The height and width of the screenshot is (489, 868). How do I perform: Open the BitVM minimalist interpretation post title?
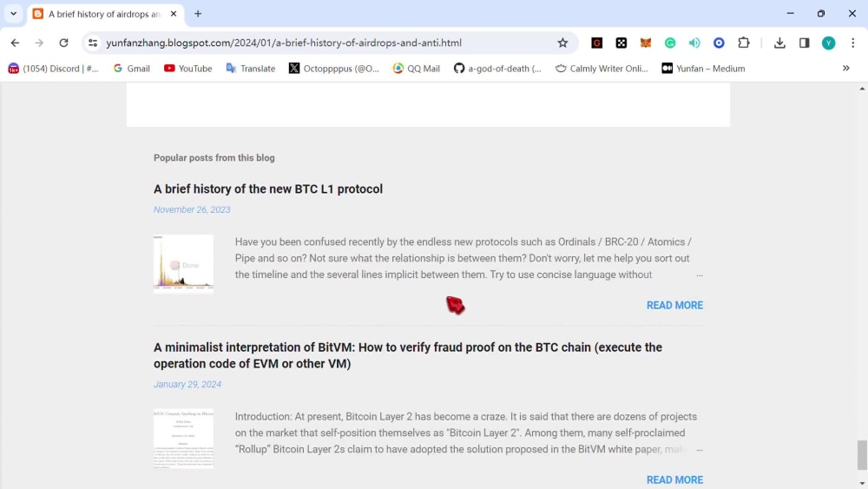coord(408,355)
